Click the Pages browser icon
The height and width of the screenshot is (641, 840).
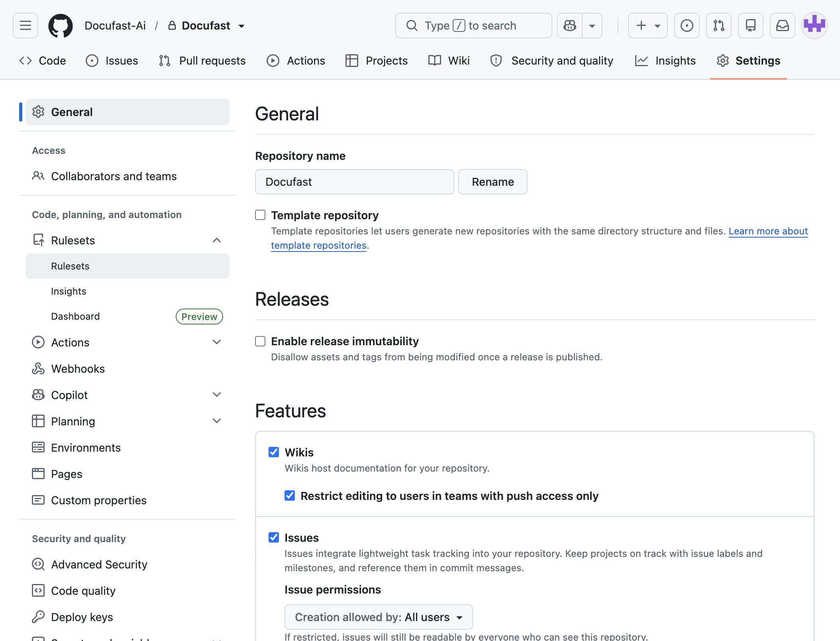point(38,474)
